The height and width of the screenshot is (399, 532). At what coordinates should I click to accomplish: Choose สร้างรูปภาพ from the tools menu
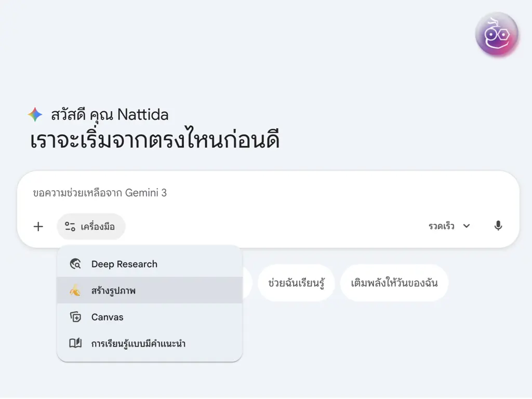click(113, 291)
